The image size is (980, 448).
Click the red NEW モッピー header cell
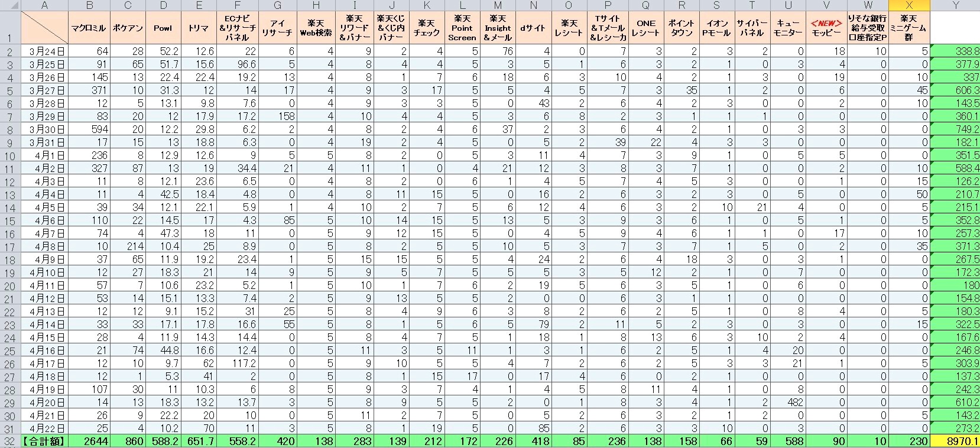[x=826, y=28]
